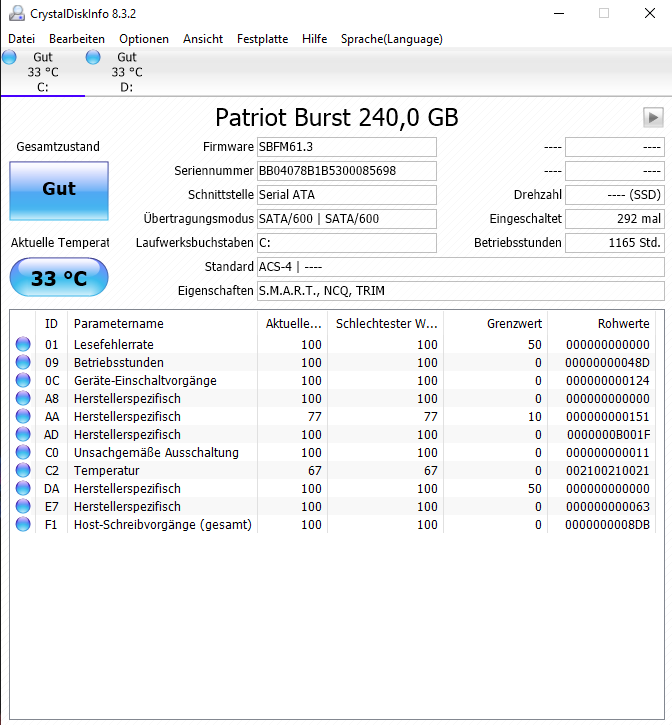Click the status orb of row DA
Viewport: 672px width, 725px height.
coord(23,488)
